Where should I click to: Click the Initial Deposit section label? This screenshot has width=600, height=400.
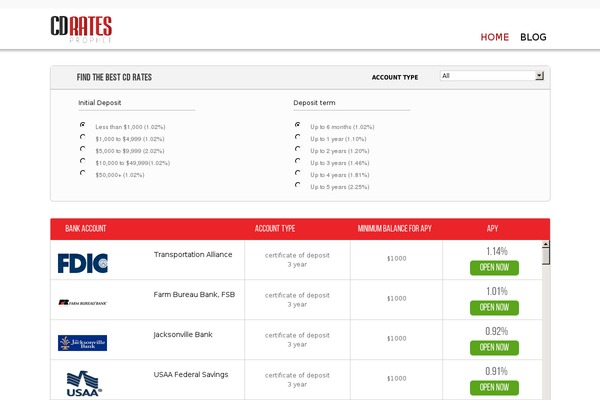(100, 103)
